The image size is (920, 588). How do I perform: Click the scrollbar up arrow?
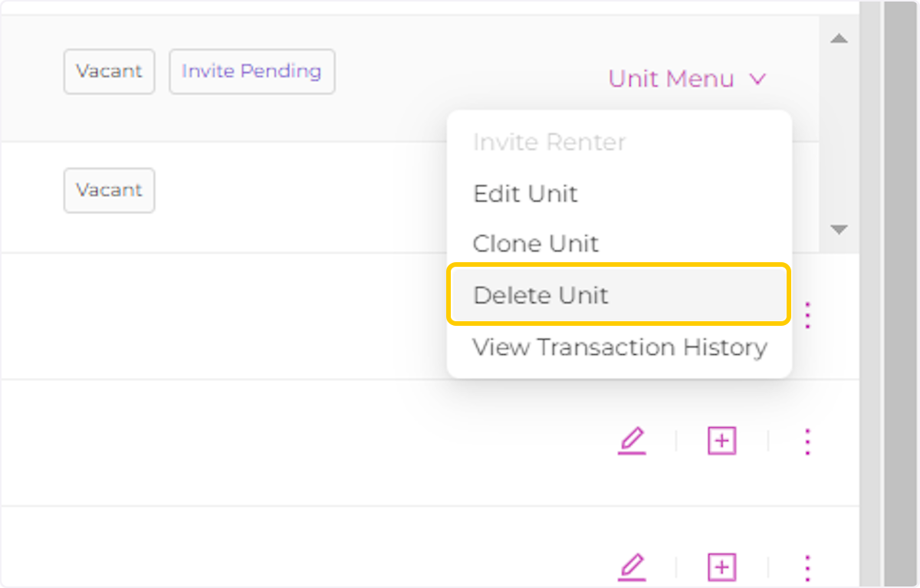(839, 38)
